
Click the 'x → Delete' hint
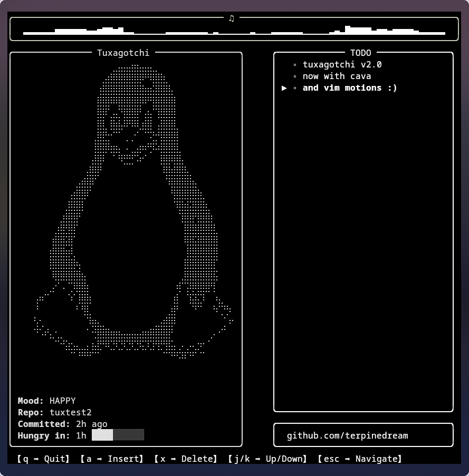[x=185, y=459]
